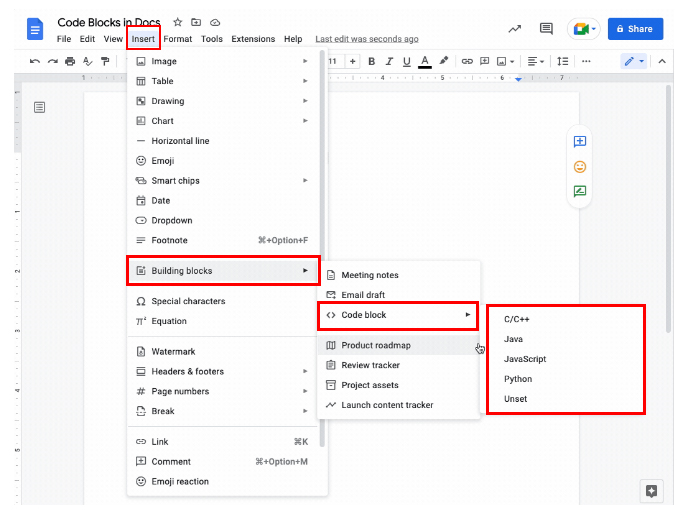The height and width of the screenshot is (510, 677).
Task: Select Review tracker building block
Action: coord(398,365)
